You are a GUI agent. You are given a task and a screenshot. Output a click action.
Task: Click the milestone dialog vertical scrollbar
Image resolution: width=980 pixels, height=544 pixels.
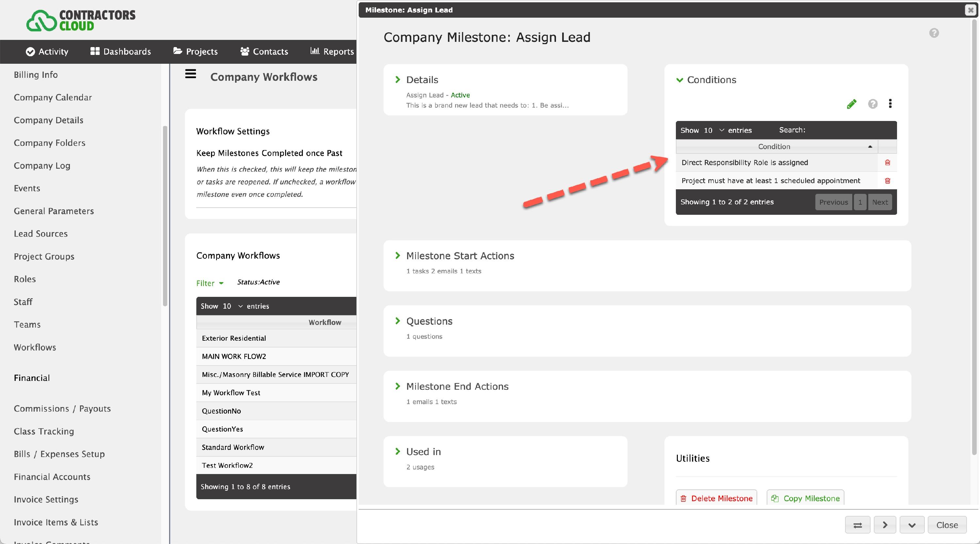click(x=974, y=236)
